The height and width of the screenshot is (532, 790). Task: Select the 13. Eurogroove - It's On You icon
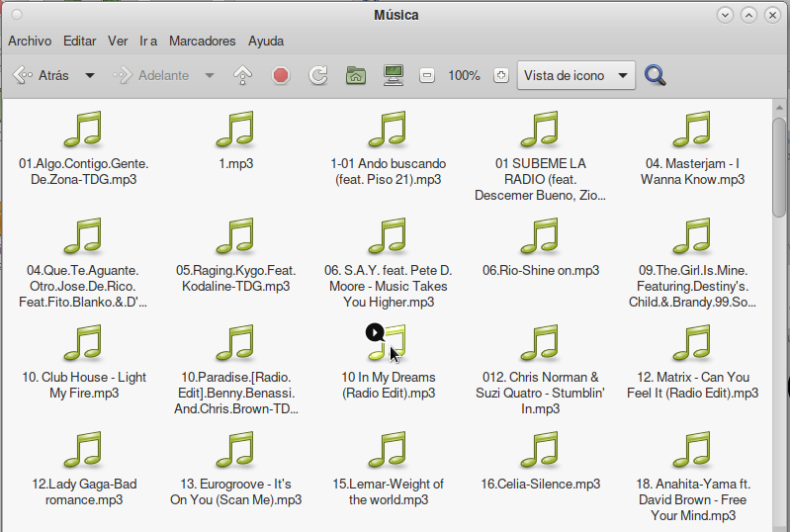tap(235, 449)
